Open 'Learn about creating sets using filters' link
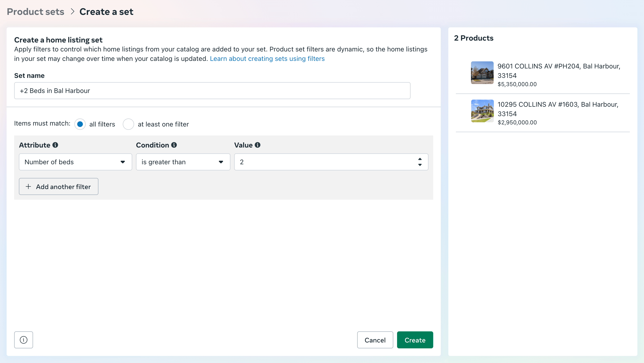Viewport: 644px width, 363px height. 267,59
